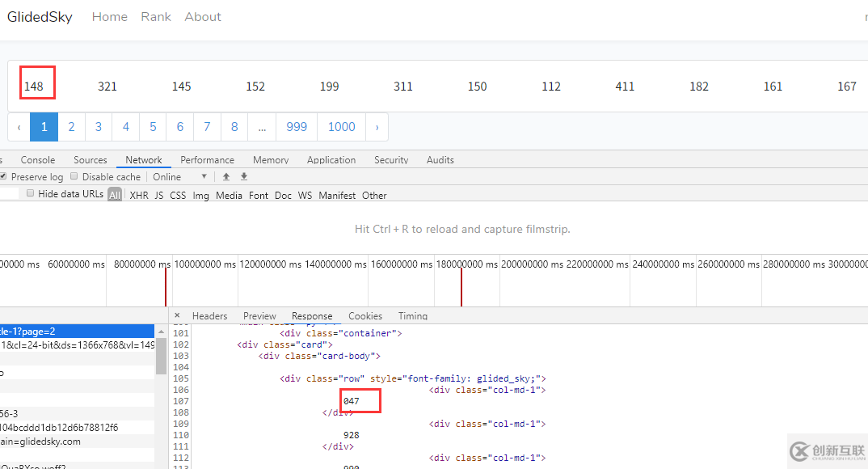Select the All filter type
The image size is (868, 469).
pos(115,195)
